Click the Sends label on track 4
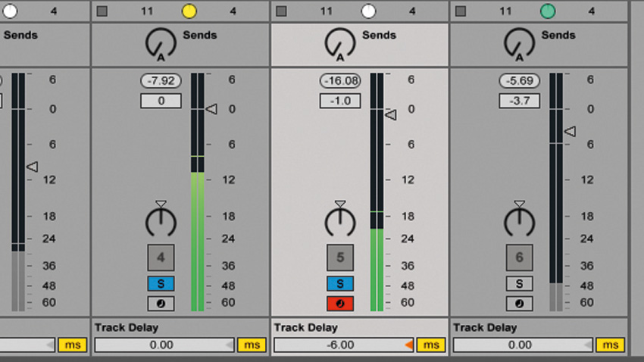 click(x=199, y=36)
